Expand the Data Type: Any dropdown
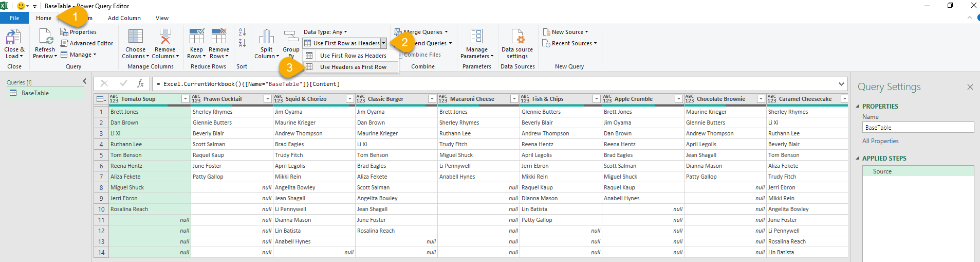 click(325, 32)
